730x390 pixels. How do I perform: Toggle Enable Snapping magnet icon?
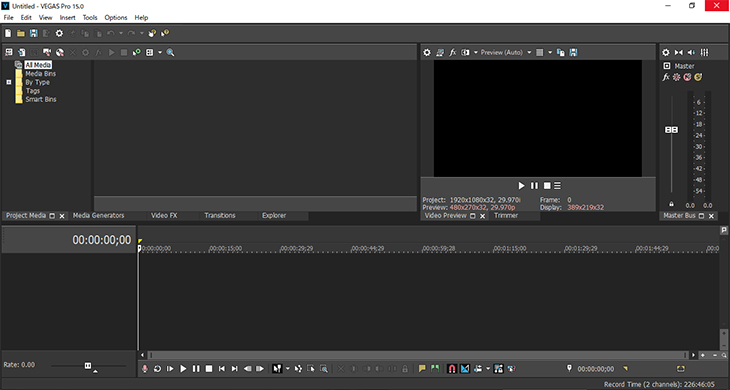452,369
